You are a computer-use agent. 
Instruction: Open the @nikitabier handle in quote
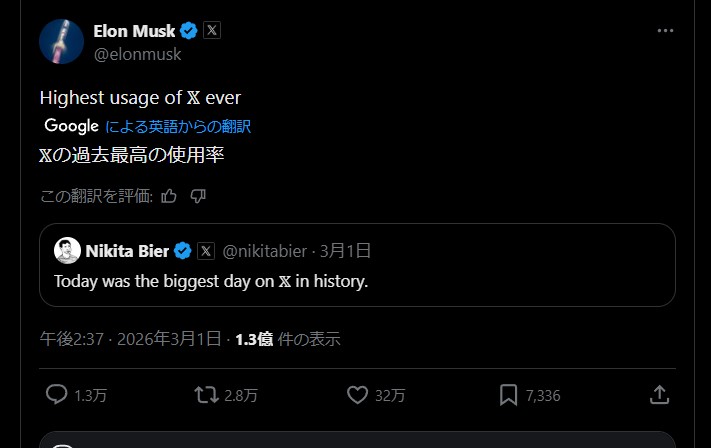click(266, 250)
